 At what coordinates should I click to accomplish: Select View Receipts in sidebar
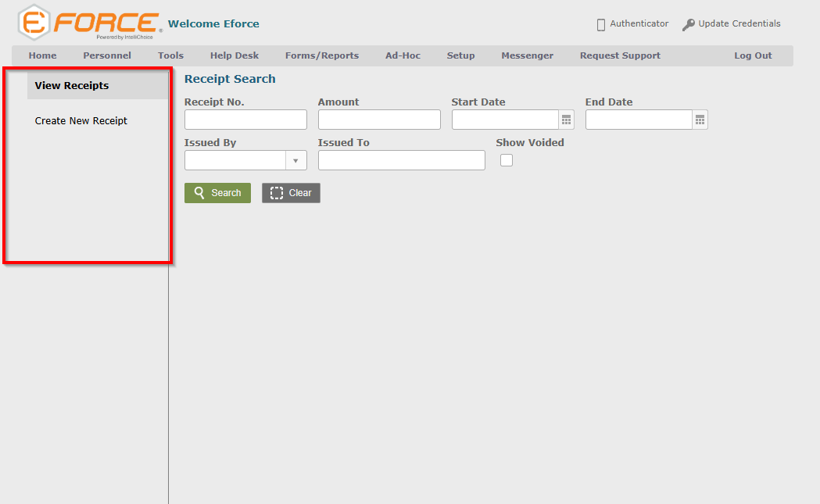72,86
